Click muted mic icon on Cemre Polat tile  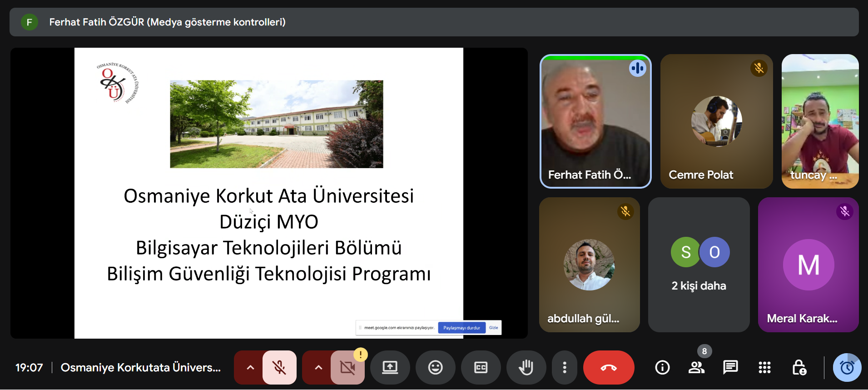(759, 68)
